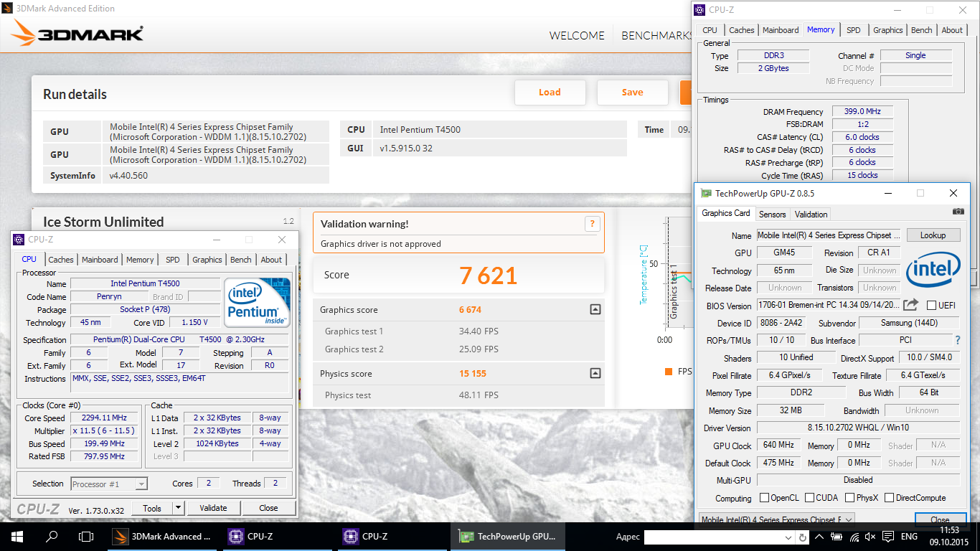The height and width of the screenshot is (551, 980).
Task: Click the taskbar address refresh icon
Action: 803,537
